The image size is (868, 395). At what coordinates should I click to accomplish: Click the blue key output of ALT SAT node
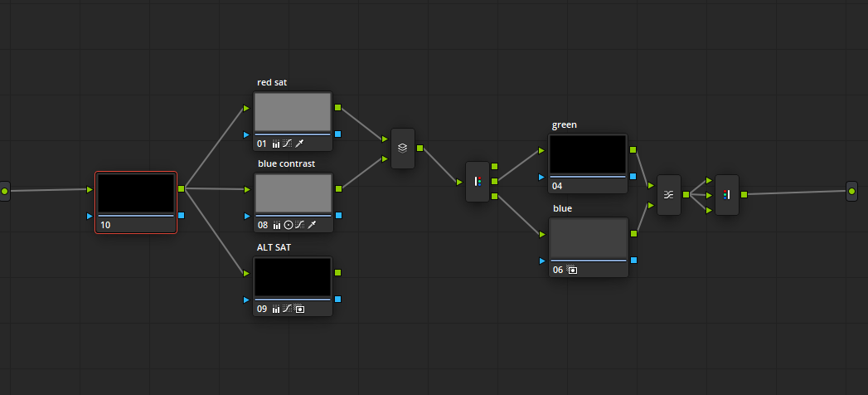[337, 299]
